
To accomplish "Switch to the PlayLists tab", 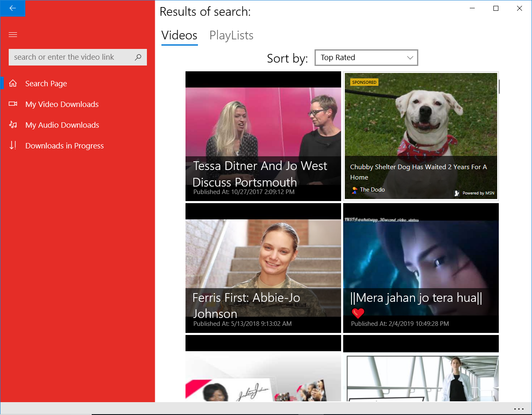I will click(231, 35).
